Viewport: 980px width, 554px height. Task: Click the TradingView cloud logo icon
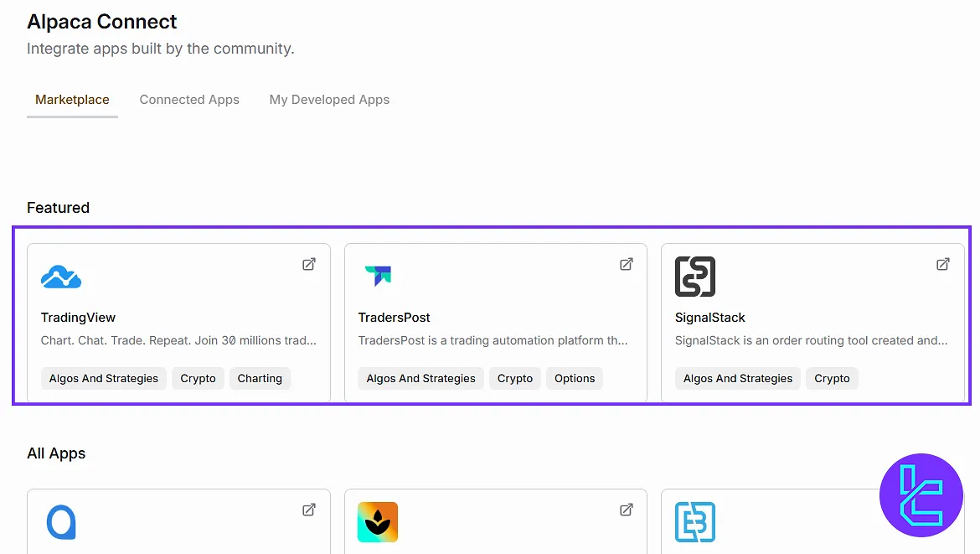61,277
